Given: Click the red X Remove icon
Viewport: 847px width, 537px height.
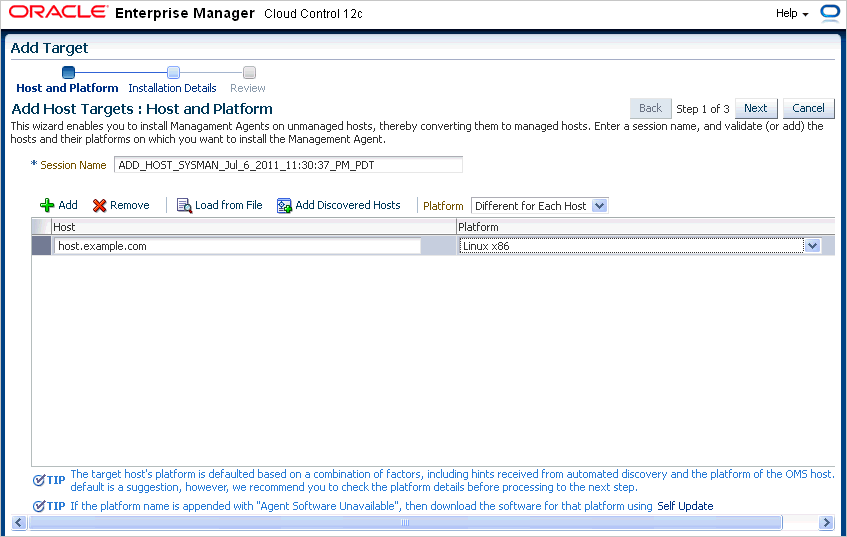Looking at the screenshot, I should click(99, 206).
